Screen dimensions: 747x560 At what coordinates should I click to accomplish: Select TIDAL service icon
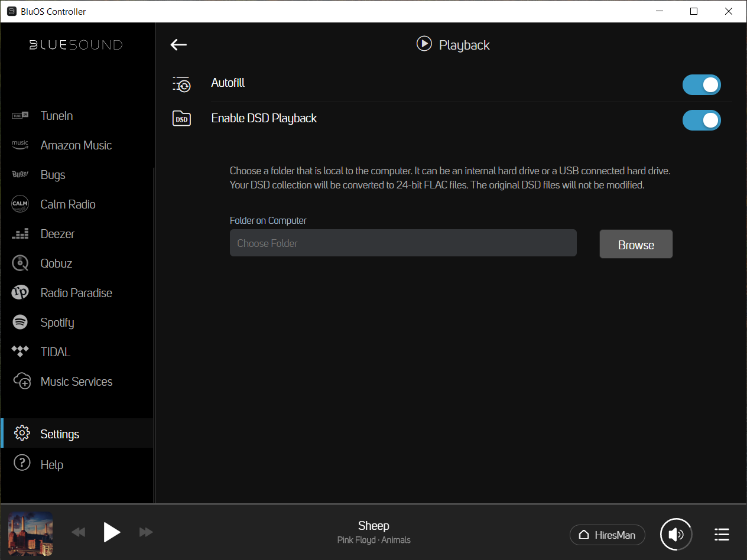20,352
